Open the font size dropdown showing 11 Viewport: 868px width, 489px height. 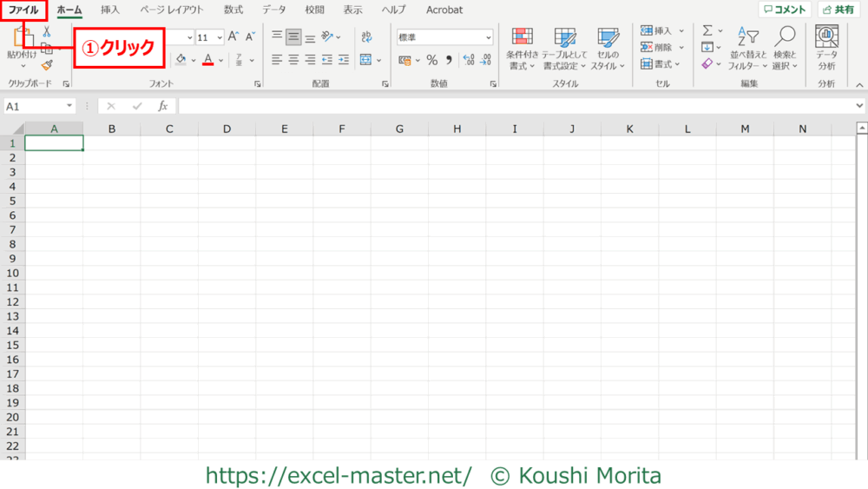(x=219, y=37)
